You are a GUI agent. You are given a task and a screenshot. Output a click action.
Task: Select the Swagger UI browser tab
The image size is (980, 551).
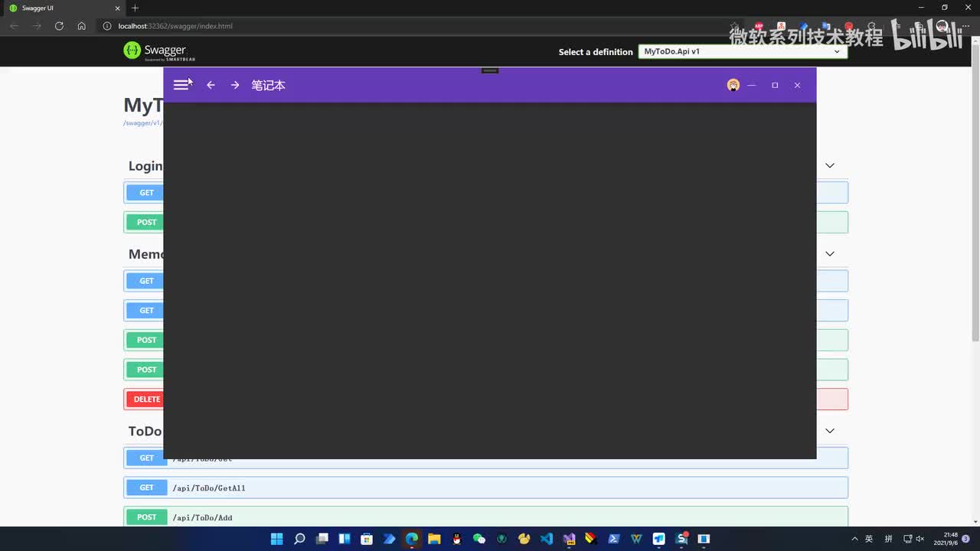pos(64,8)
